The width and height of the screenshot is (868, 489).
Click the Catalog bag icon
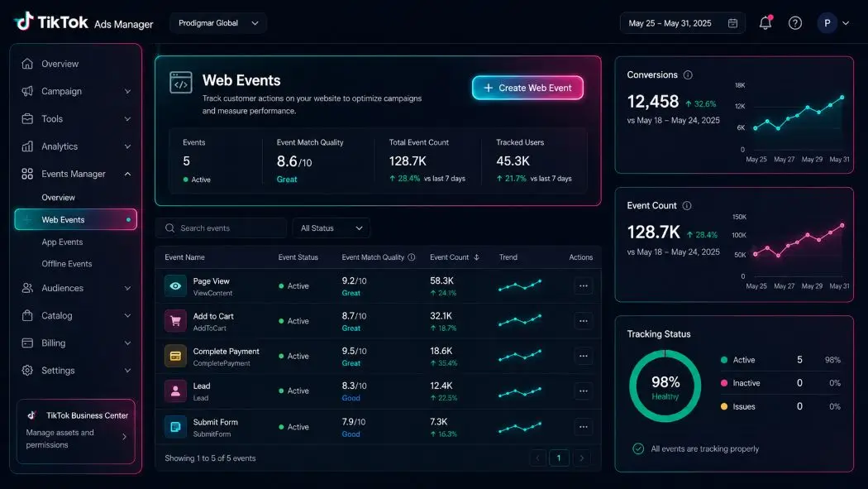click(27, 316)
